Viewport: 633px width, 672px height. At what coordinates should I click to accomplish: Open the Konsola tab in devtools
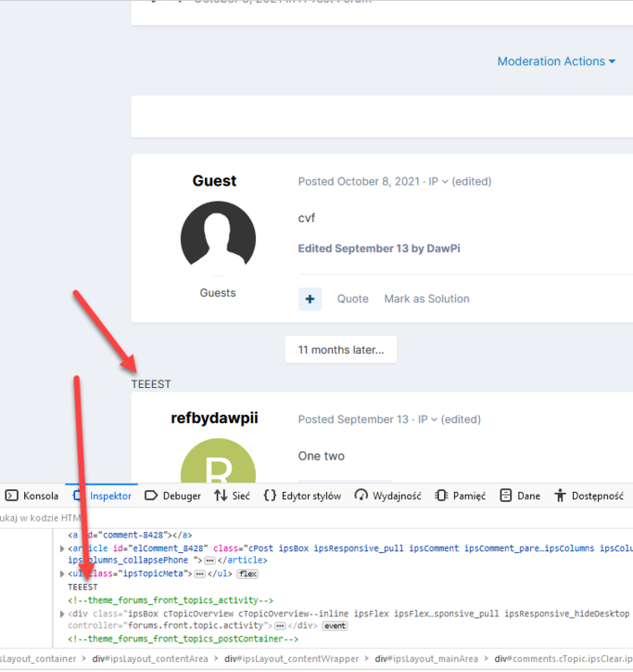(32, 495)
